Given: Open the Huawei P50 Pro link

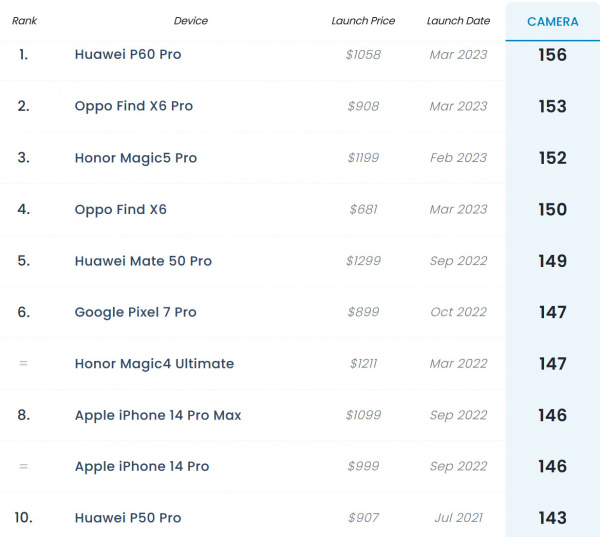Looking at the screenshot, I should (x=128, y=518).
